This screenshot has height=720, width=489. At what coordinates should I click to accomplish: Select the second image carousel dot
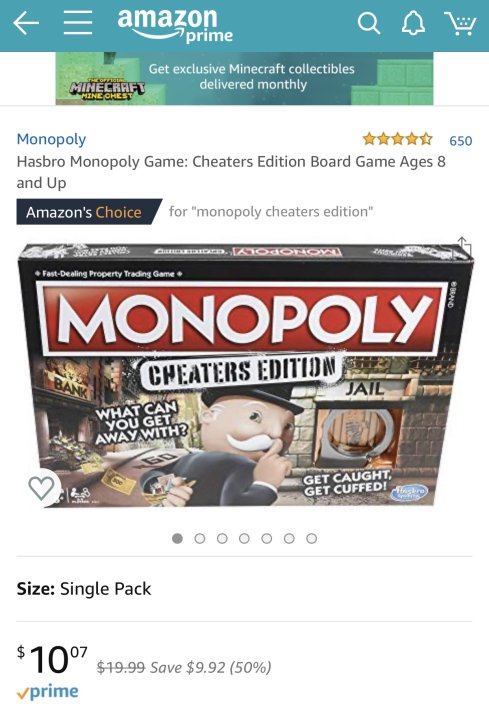tap(200, 538)
